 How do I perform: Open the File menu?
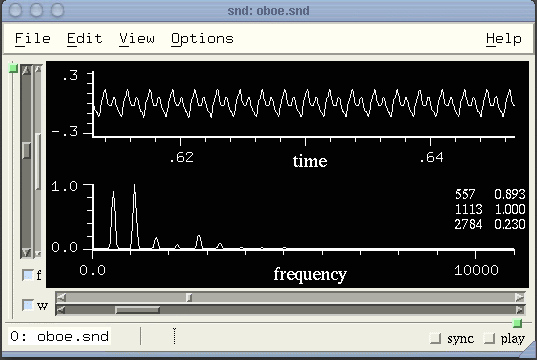coord(33,38)
